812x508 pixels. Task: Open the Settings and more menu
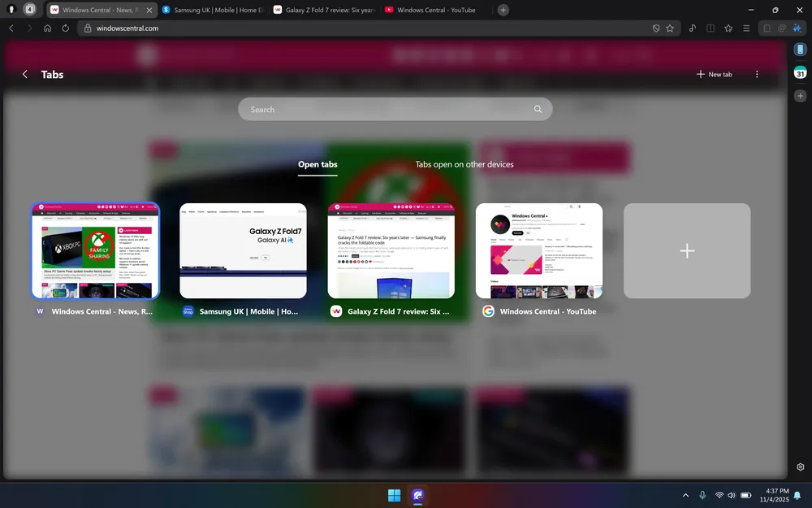[745, 28]
